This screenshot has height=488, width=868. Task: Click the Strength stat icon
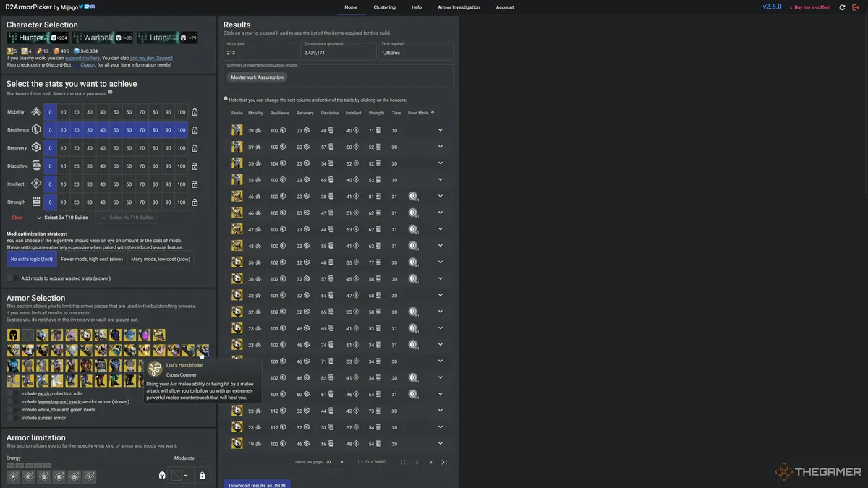[x=36, y=202]
